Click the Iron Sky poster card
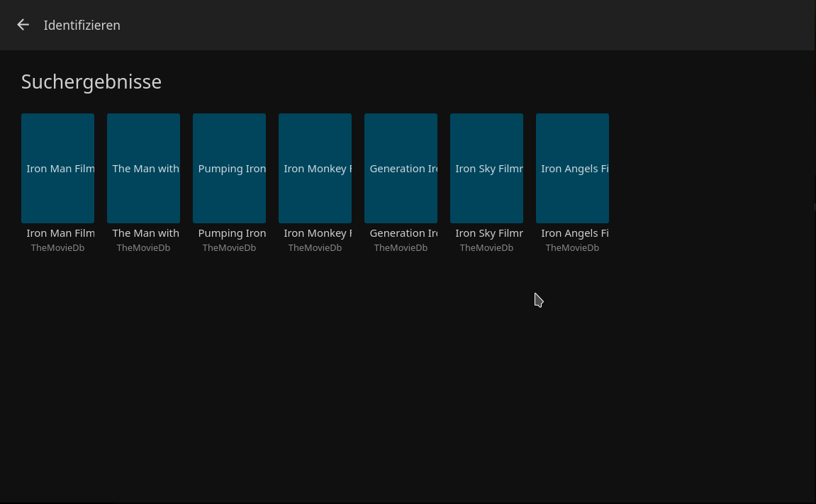 (486, 168)
